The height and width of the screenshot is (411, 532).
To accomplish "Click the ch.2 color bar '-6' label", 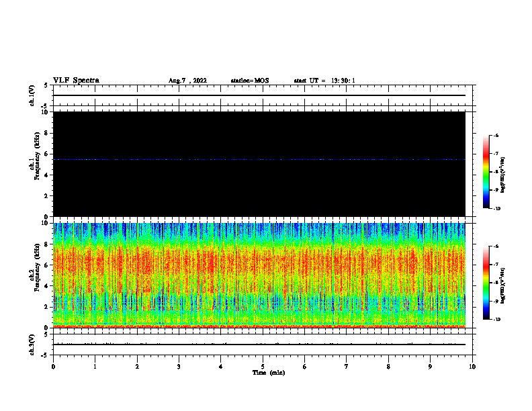I will click(x=496, y=246).
